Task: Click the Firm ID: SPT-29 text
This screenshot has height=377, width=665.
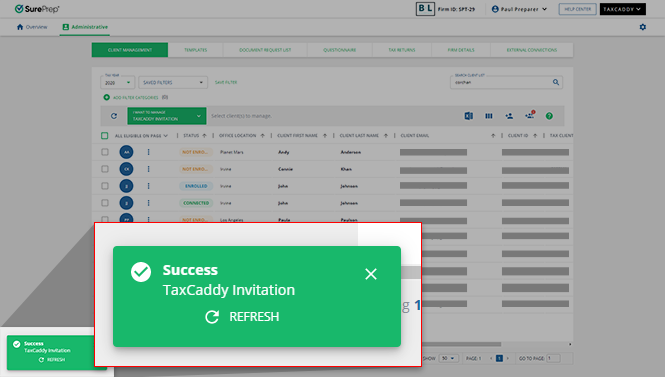Action: click(x=456, y=9)
